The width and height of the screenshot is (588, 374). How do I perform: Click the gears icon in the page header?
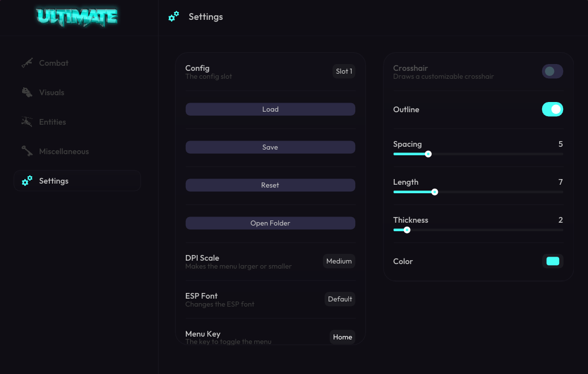tap(174, 17)
